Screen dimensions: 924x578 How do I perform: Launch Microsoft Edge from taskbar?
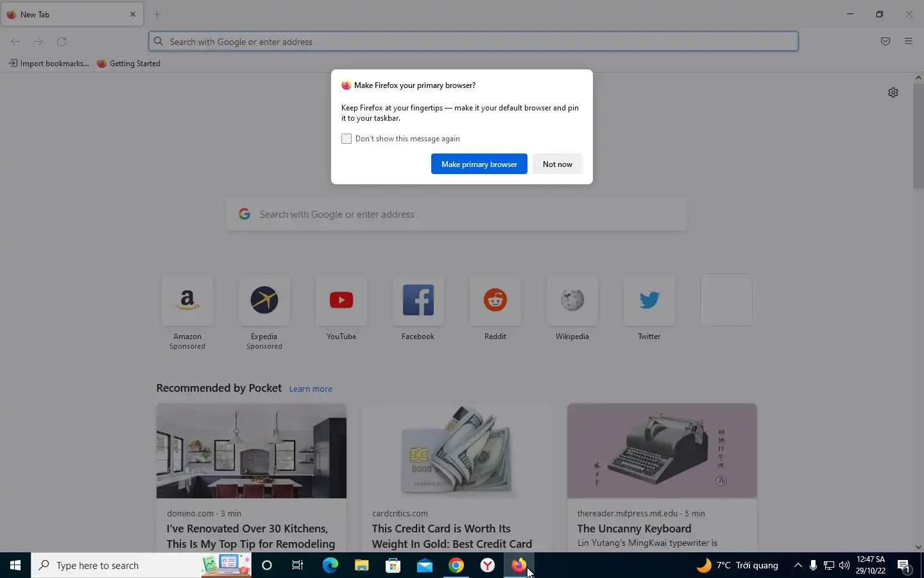click(330, 565)
